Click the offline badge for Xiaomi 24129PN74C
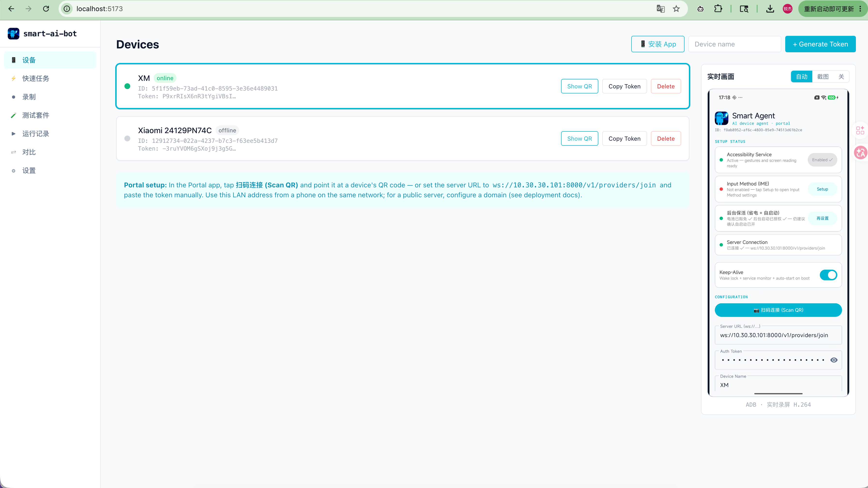Image resolution: width=868 pixels, height=488 pixels. pyautogui.click(x=227, y=130)
